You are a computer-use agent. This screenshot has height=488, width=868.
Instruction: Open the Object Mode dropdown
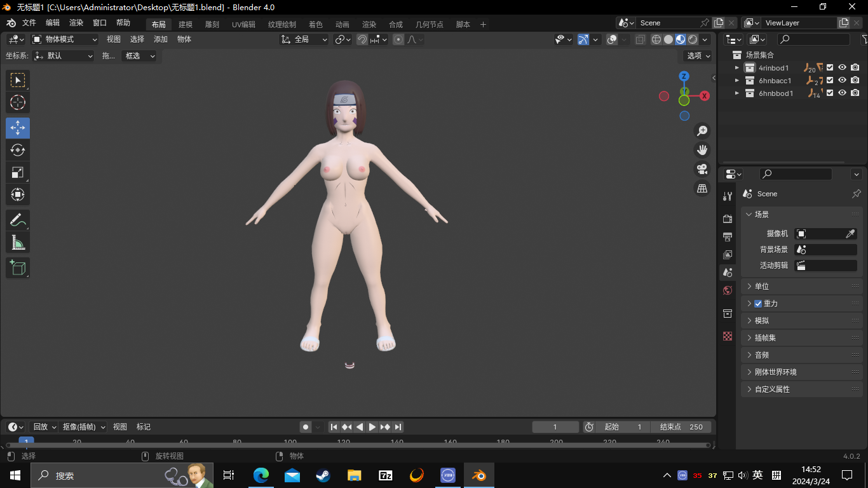click(x=65, y=39)
